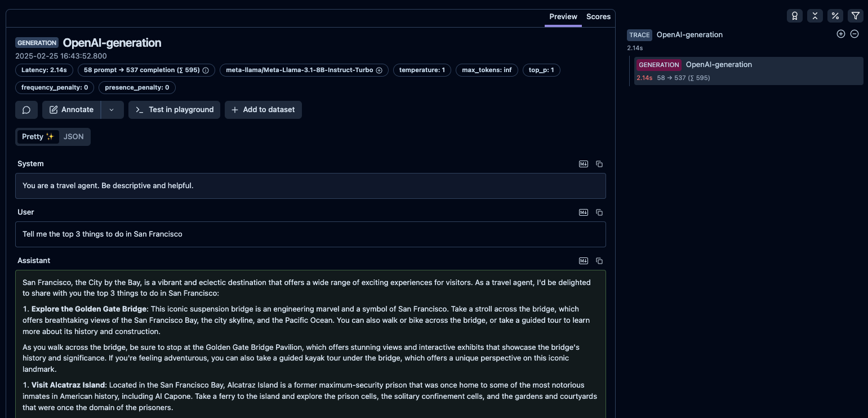Click the timestamp 2025-02-25 16:43:52.800
868x418 pixels.
tap(61, 56)
